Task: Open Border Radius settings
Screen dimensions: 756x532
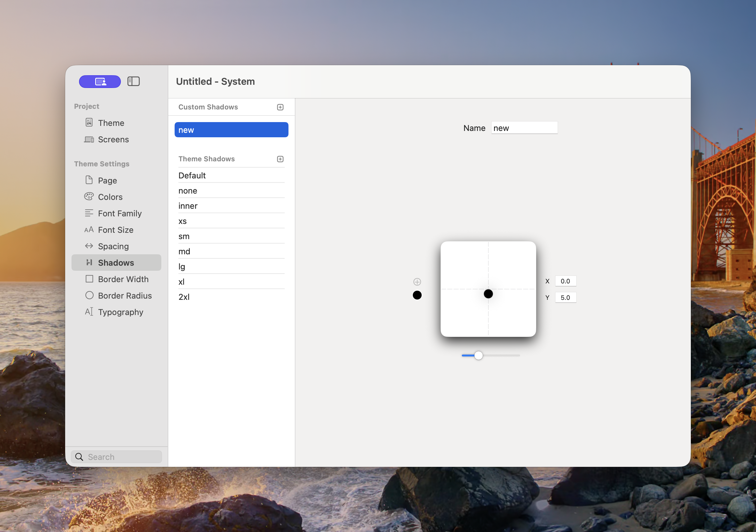Action: (x=116, y=295)
